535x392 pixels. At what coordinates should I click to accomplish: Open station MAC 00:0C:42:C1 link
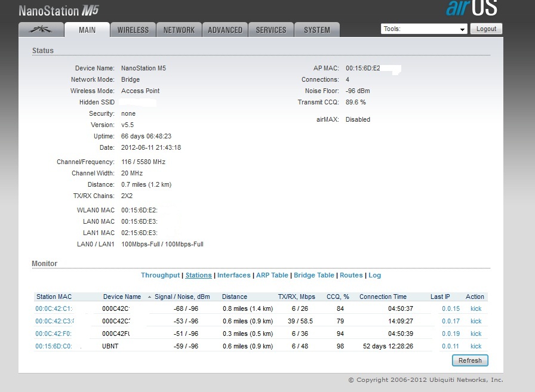click(54, 308)
